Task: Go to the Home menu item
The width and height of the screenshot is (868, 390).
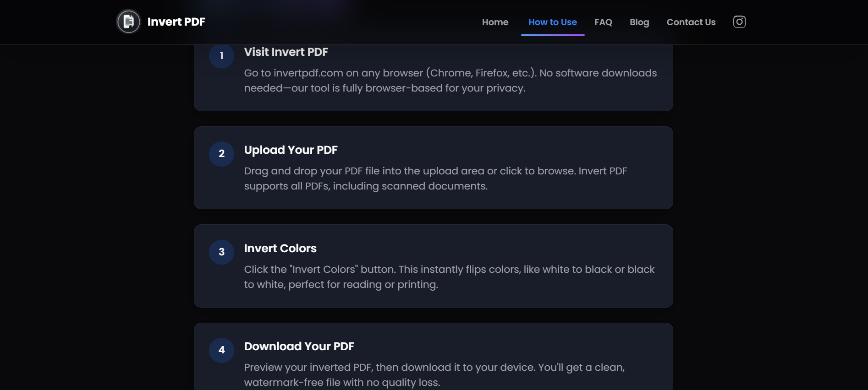Action: tap(495, 22)
